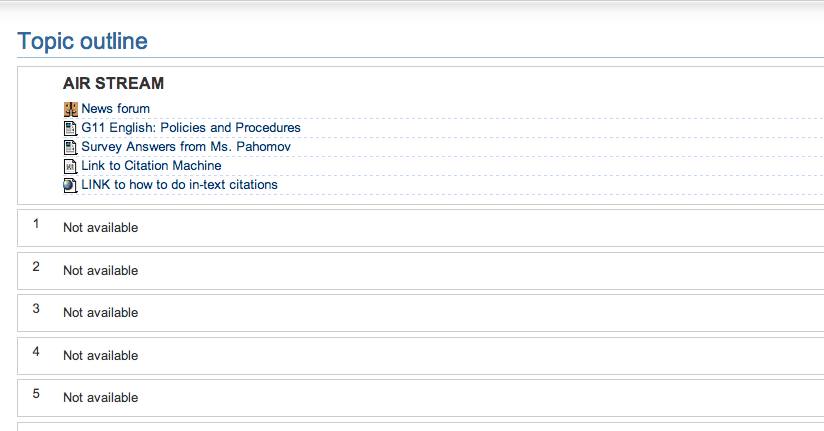Select section number 3
This screenshot has height=431, width=824.
point(36,309)
